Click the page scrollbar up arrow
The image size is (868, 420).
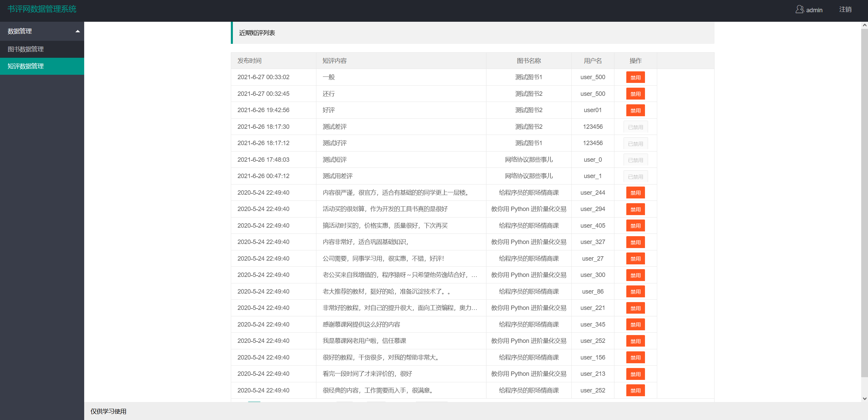(865, 25)
